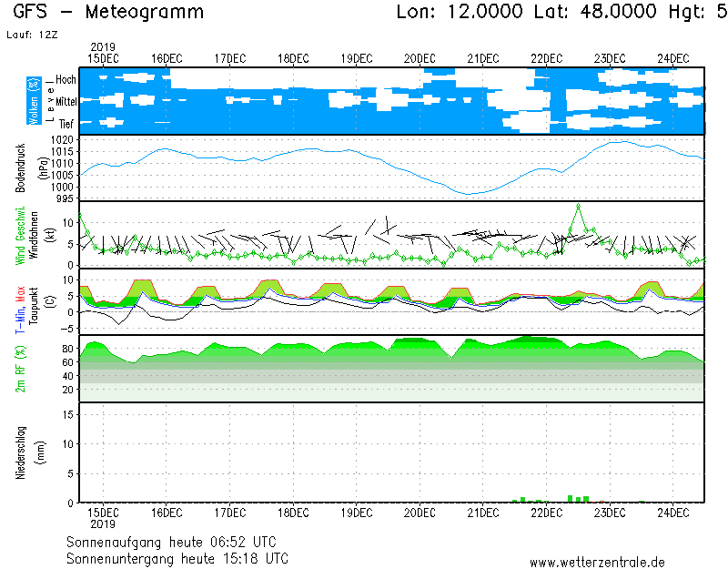Click the 23DEC label on the top date axis
This screenshot has width=728, height=569.
click(610, 59)
